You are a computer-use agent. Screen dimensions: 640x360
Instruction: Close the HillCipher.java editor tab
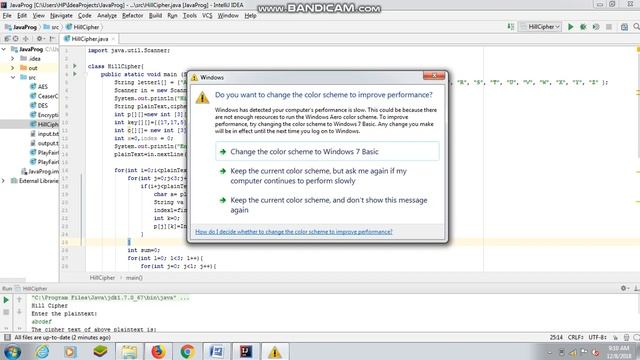click(113, 39)
